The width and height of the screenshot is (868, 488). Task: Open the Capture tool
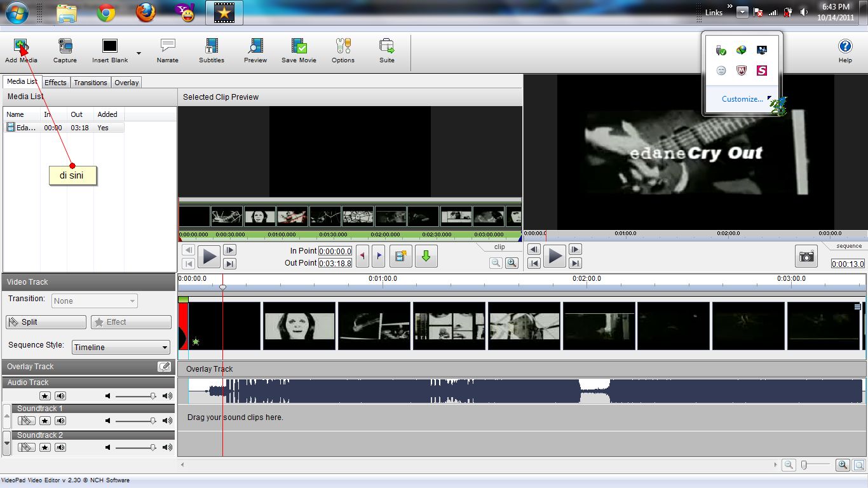pyautogui.click(x=65, y=51)
